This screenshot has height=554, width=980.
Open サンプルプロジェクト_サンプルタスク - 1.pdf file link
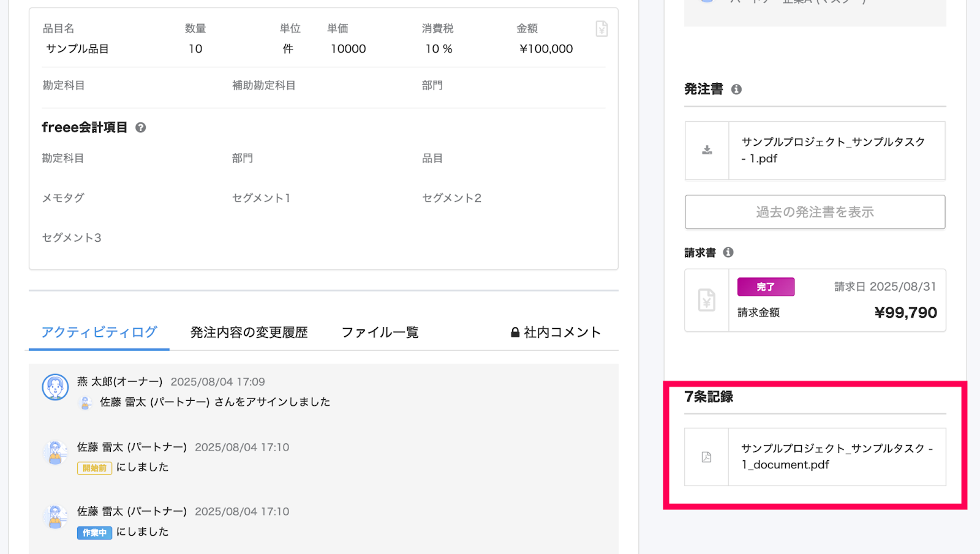click(833, 150)
